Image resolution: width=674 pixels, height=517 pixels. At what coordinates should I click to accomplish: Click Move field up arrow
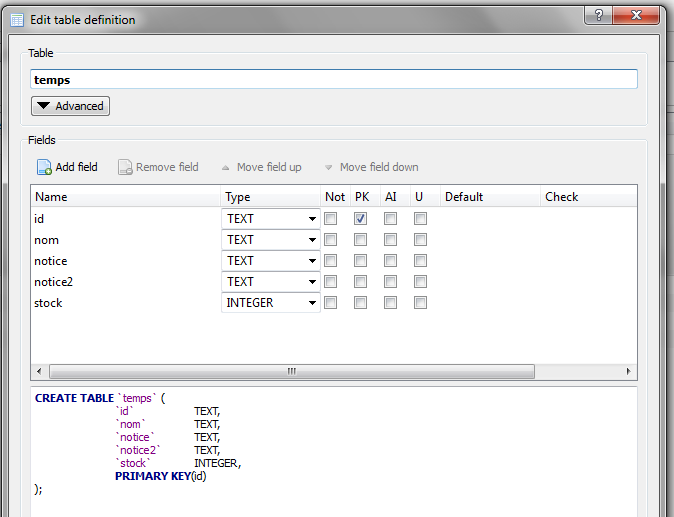point(226,168)
